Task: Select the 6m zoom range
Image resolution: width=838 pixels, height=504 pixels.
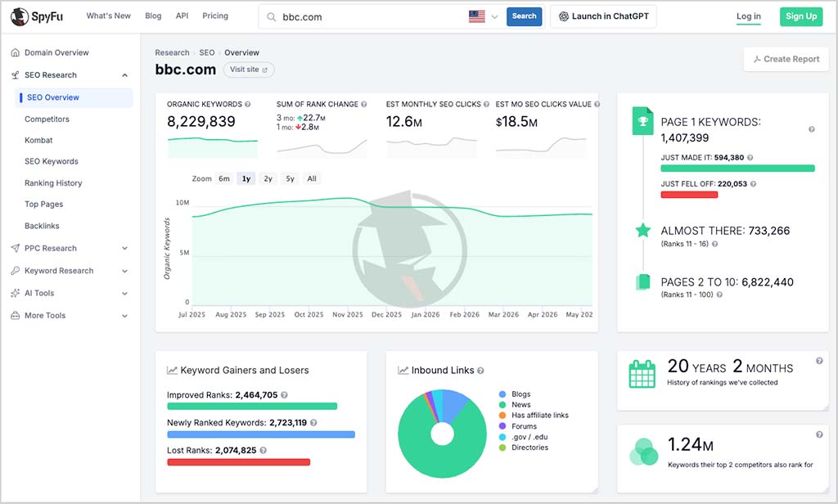Action: [224, 178]
